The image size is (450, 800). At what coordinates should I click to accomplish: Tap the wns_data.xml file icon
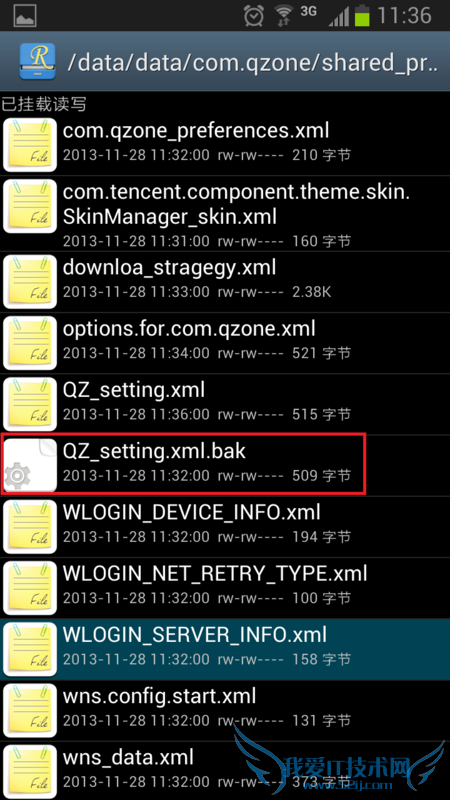click(x=30, y=771)
